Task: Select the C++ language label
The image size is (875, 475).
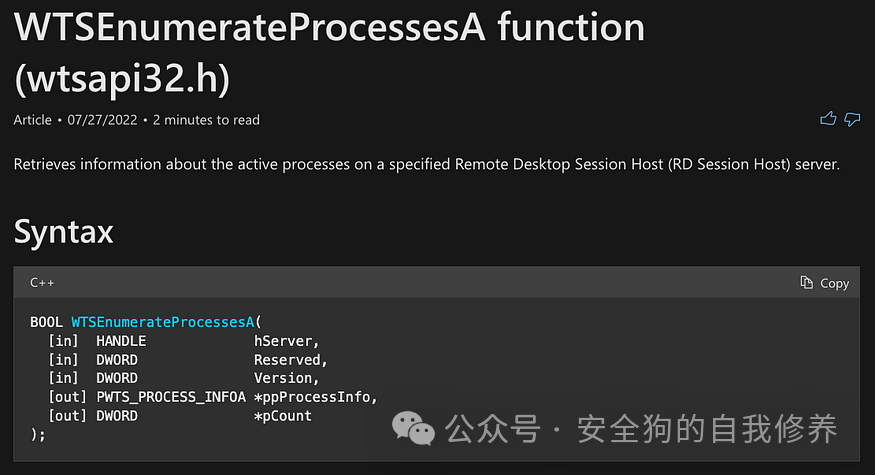Action: coord(42,283)
